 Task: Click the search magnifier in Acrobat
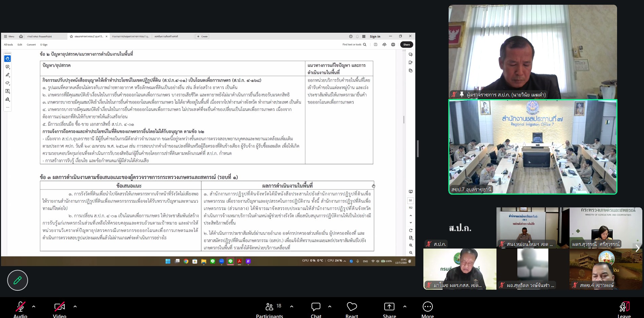364,45
